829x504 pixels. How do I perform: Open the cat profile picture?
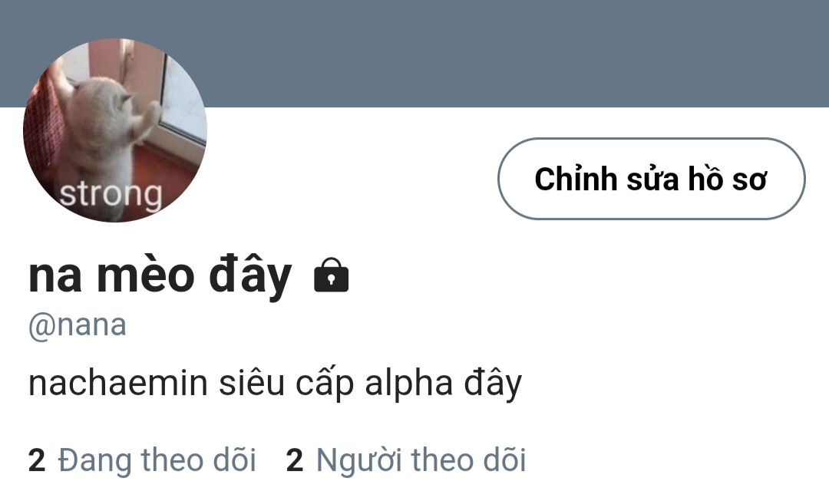point(115,130)
